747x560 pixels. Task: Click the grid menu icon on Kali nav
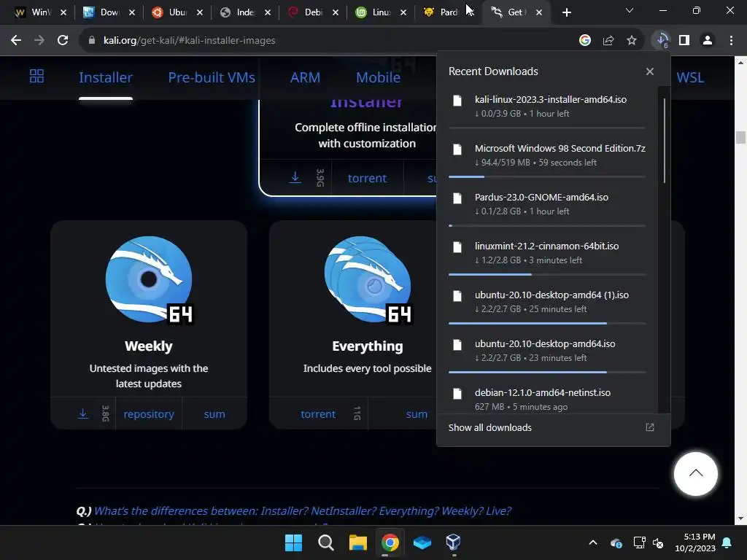click(36, 76)
